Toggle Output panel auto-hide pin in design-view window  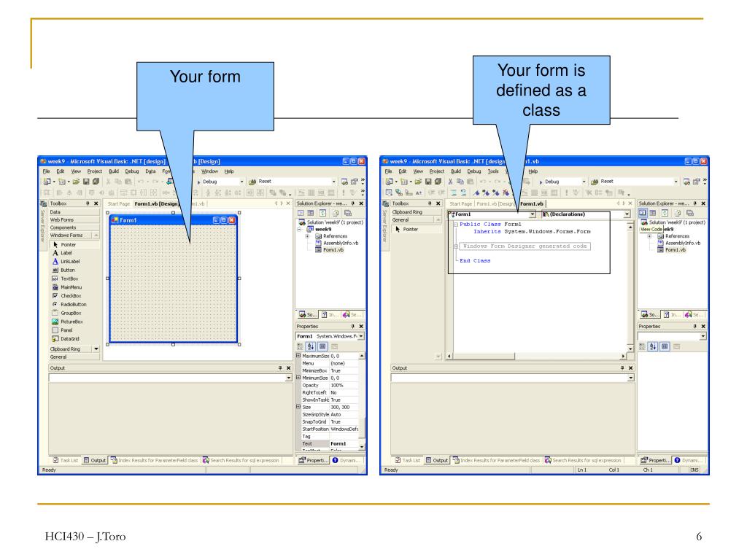tap(280, 368)
